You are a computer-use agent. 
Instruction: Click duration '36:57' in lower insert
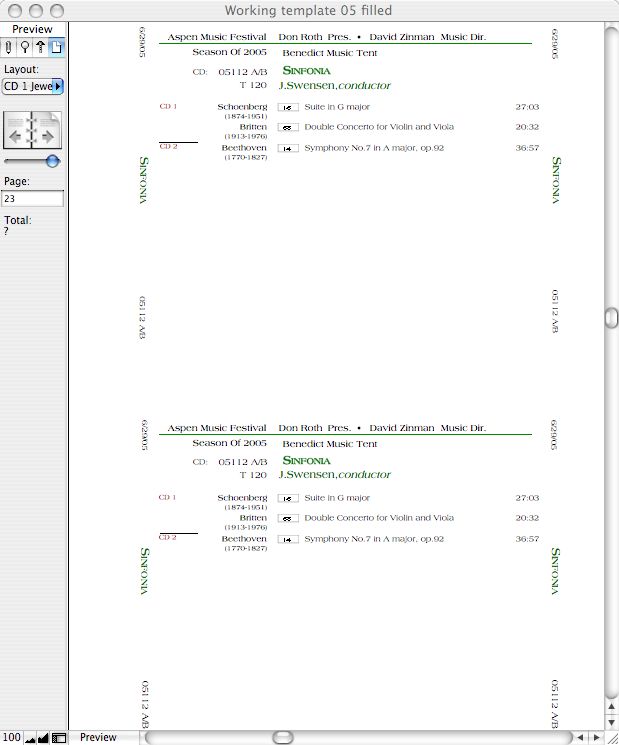pyautogui.click(x=527, y=539)
